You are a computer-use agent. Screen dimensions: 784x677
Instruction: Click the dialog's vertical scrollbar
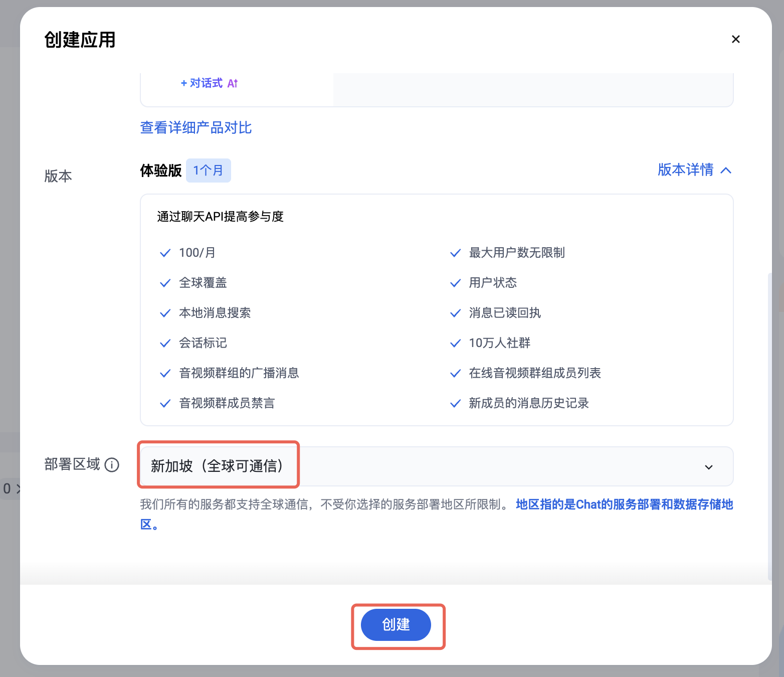click(770, 426)
